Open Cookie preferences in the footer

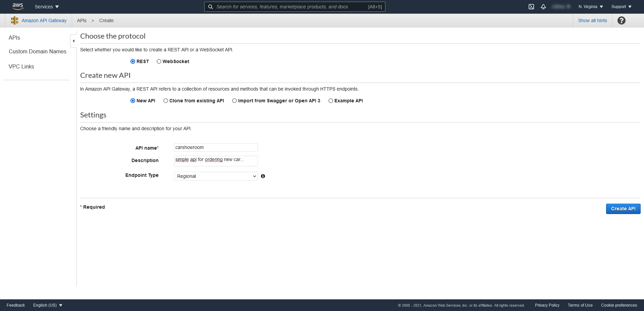click(619, 305)
